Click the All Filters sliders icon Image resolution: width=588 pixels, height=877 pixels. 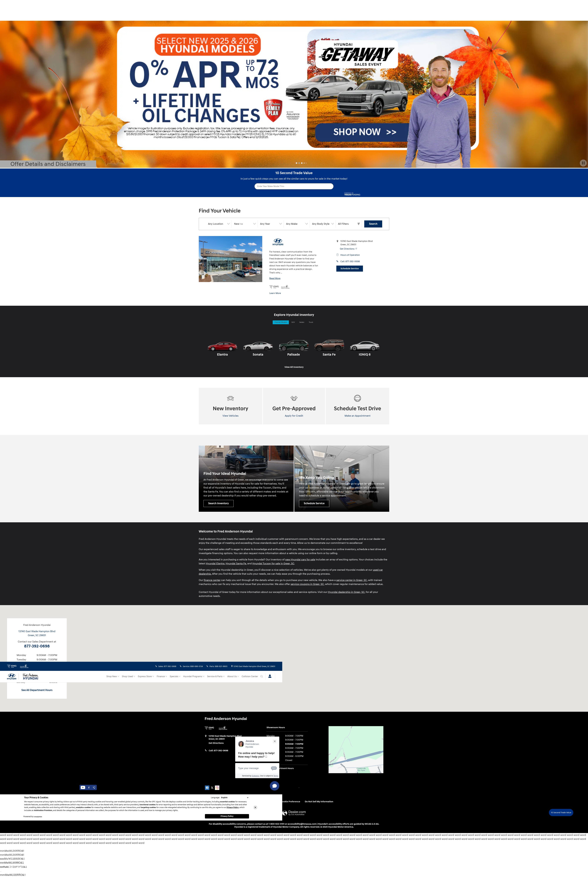click(x=359, y=224)
